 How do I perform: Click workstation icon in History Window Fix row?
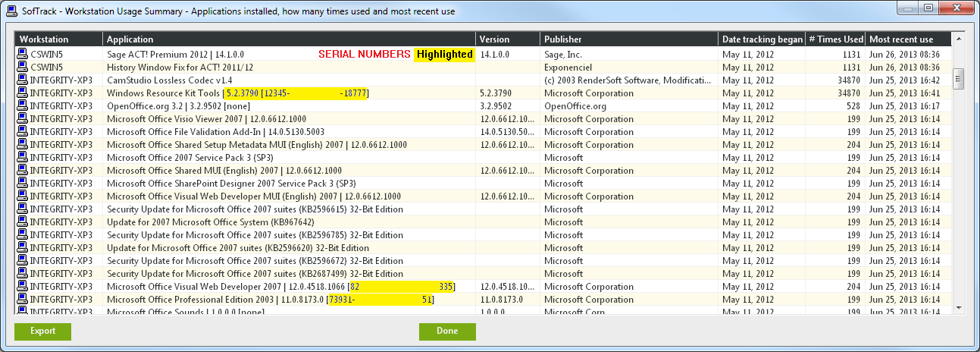[22, 68]
